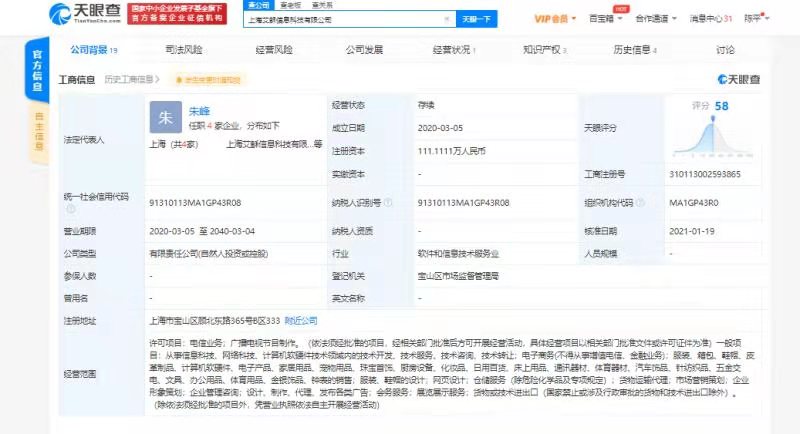
Task: Click the 朱 avatar of the legal representative
Action: coord(166,117)
